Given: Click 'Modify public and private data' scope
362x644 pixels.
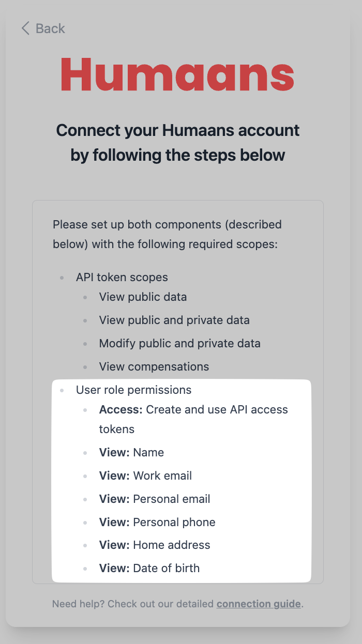Looking at the screenshot, I should [179, 343].
